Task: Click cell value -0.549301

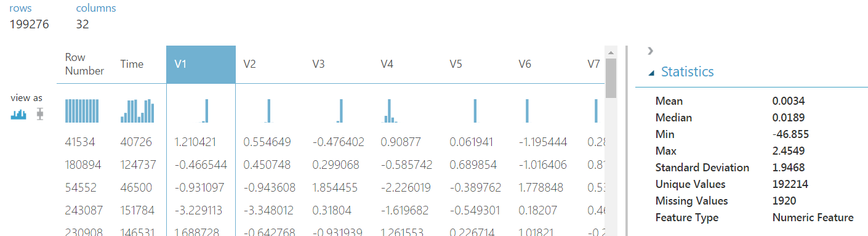Action: point(475,210)
